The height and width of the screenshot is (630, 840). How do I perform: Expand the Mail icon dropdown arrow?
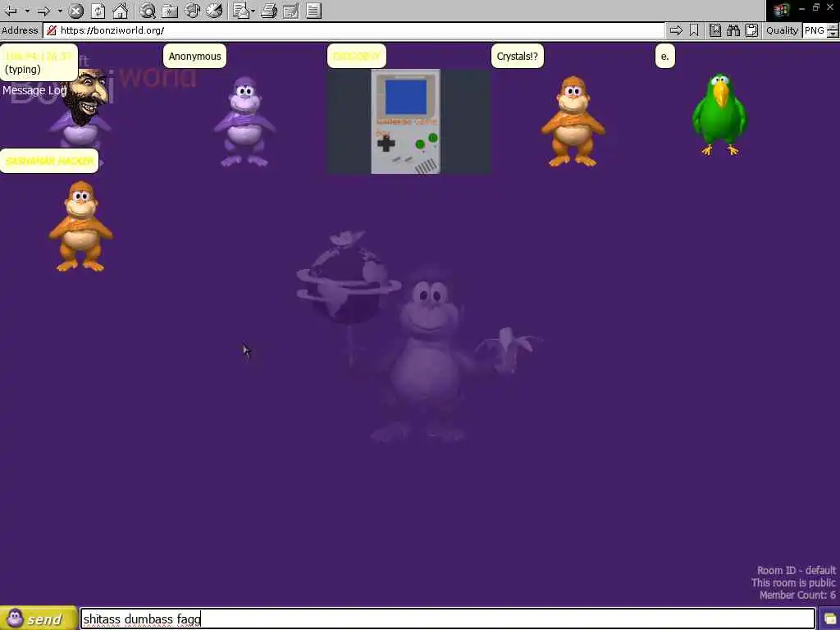[253, 10]
